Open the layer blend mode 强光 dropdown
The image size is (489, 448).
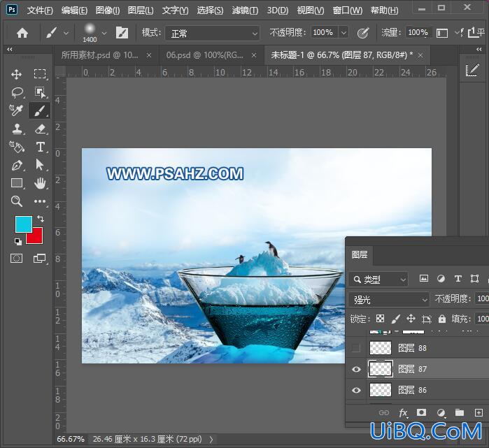tap(388, 300)
